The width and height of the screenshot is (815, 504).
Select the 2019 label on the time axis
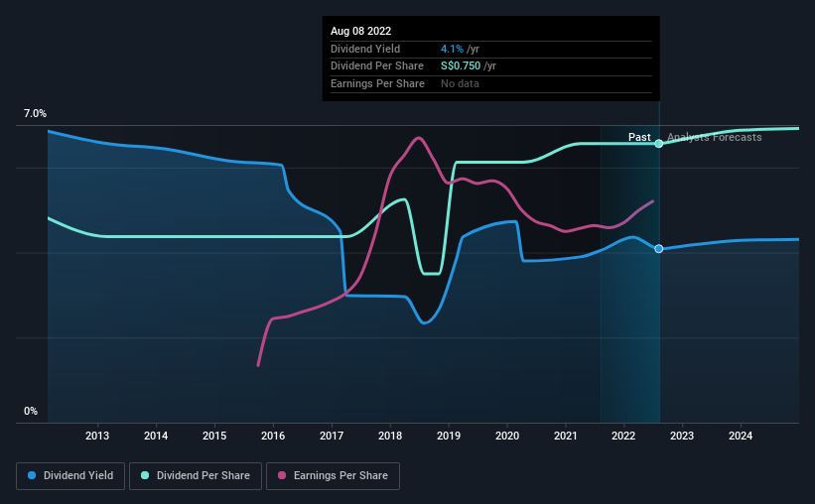click(x=449, y=436)
